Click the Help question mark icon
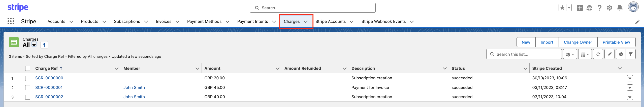The width and height of the screenshot is (644, 107). 599,8
